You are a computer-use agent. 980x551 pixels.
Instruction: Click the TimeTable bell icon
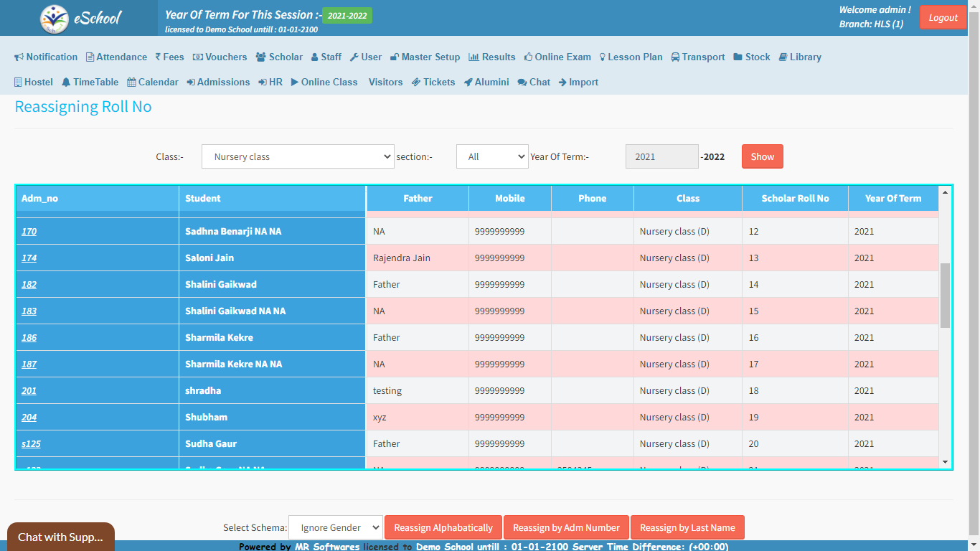click(x=66, y=83)
